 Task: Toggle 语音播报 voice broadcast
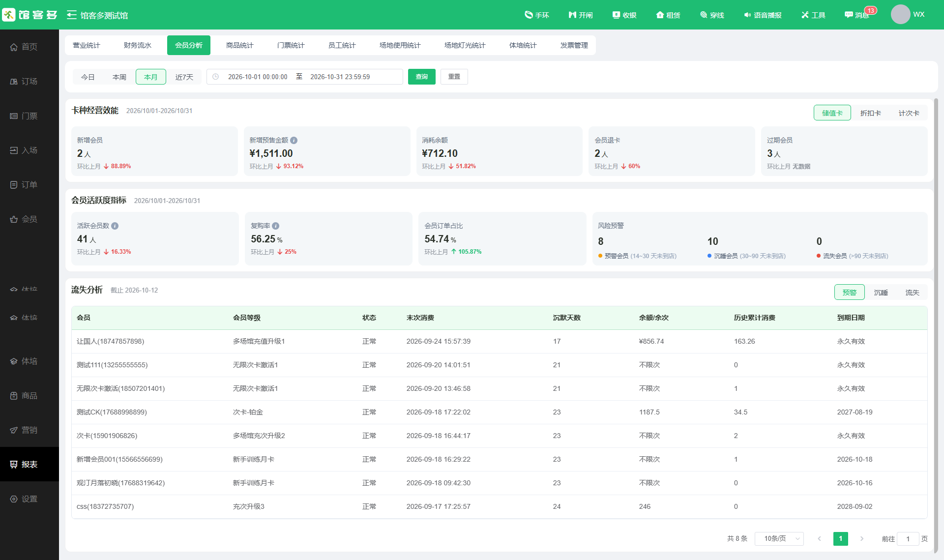(763, 15)
